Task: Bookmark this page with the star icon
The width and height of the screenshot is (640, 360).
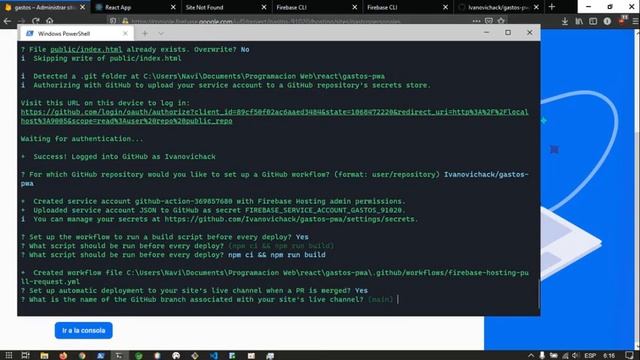Action: (501, 21)
